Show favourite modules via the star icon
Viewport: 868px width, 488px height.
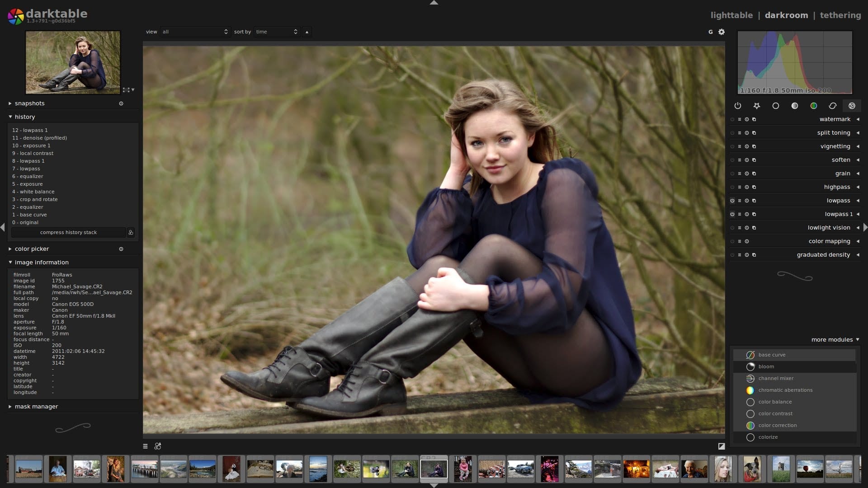757,106
